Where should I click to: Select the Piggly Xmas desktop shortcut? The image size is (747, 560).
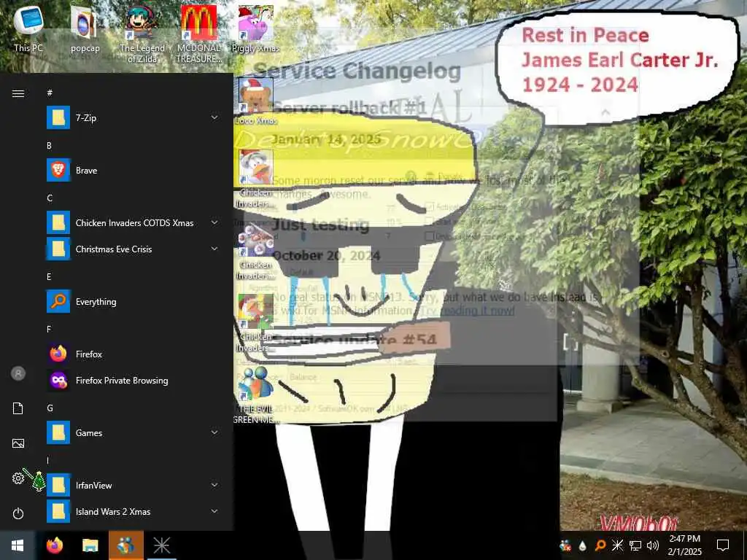(x=256, y=29)
